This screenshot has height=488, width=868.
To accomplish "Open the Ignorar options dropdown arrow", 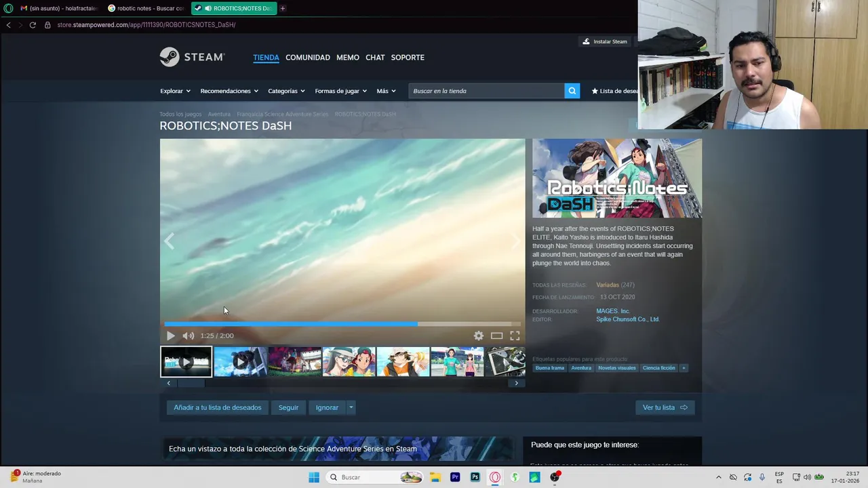I will tap(351, 407).
